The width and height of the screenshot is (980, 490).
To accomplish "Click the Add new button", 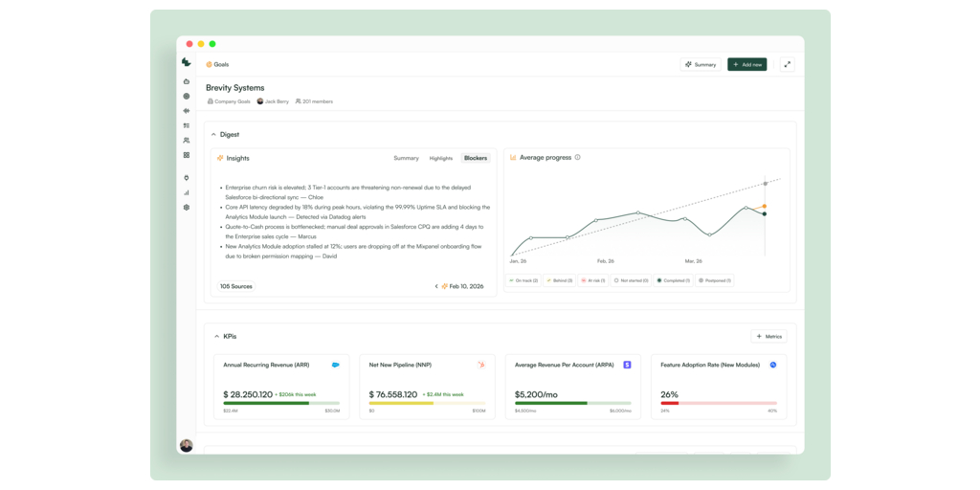I will point(746,64).
